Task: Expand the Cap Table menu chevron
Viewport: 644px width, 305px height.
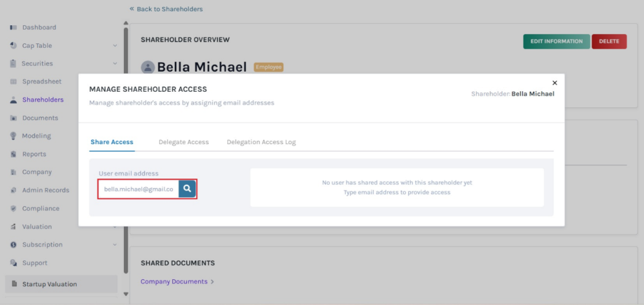Action: coord(115,45)
